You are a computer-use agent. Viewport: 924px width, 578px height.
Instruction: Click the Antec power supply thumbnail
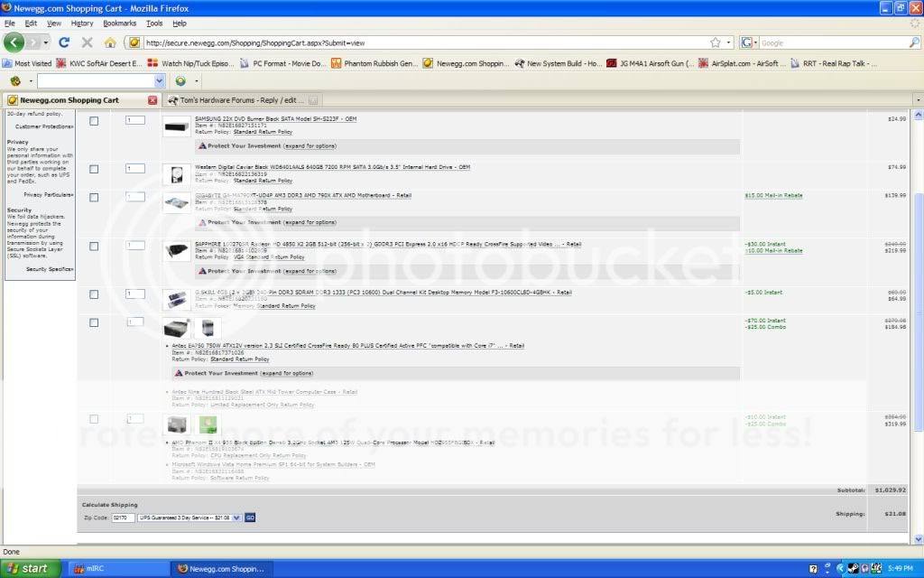click(x=176, y=329)
